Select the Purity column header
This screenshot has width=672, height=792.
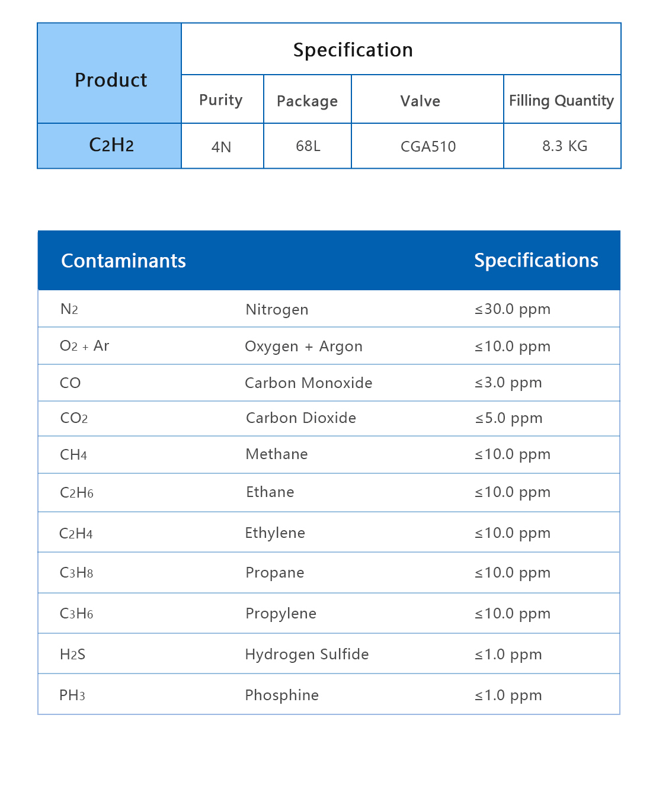tap(221, 100)
